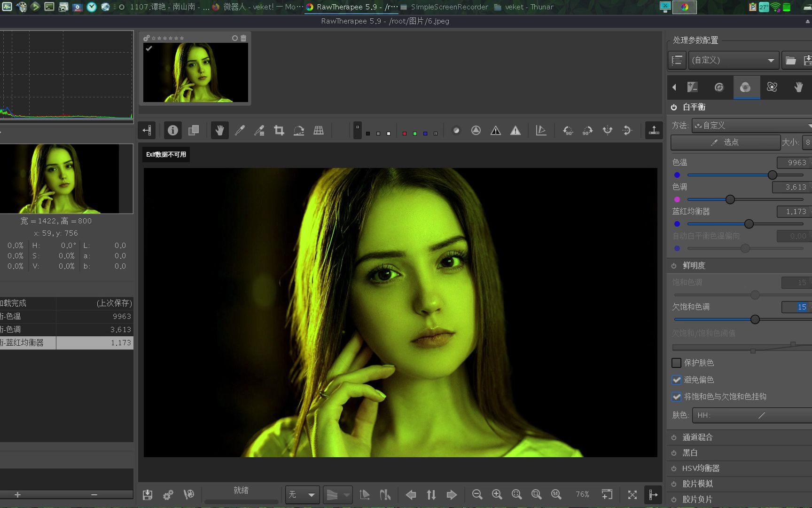Uncheck 将饱和色与欠饱和色挂钩 checkbox
The image size is (812, 508).
[x=677, y=397]
